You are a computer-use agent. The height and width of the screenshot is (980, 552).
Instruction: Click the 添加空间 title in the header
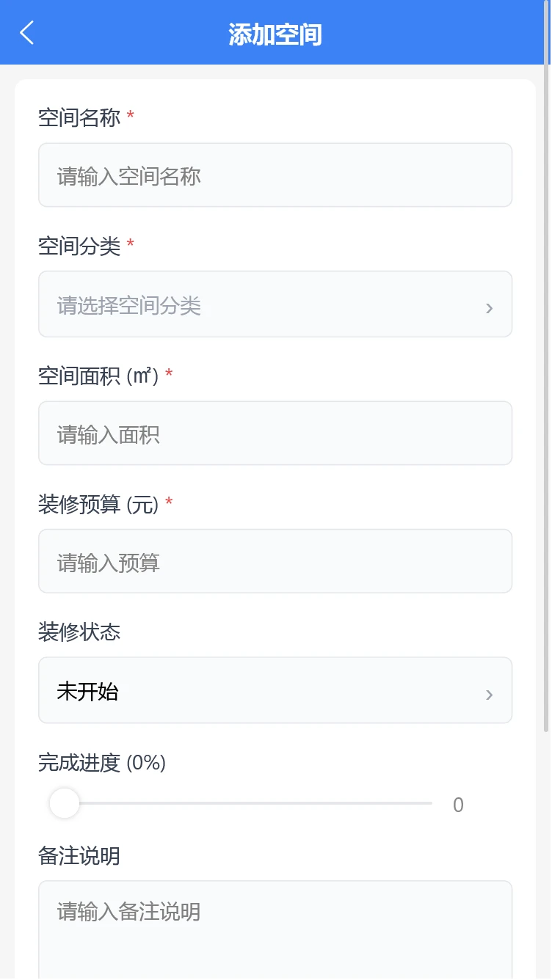(275, 32)
